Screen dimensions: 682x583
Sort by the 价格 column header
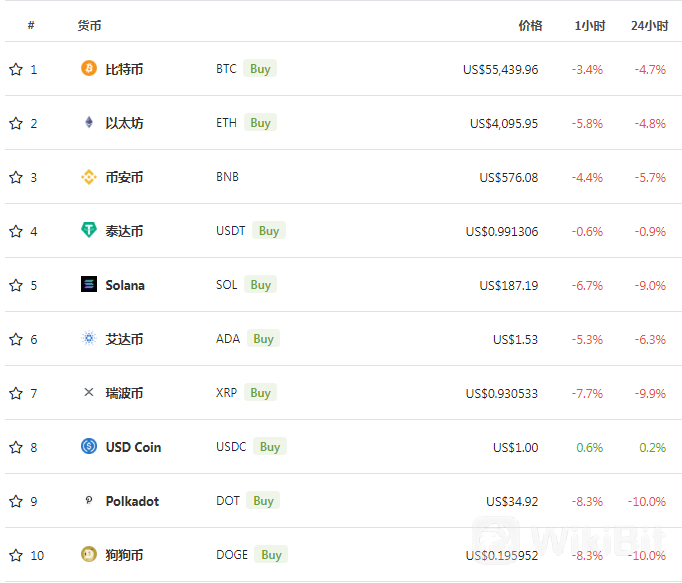coord(530,26)
